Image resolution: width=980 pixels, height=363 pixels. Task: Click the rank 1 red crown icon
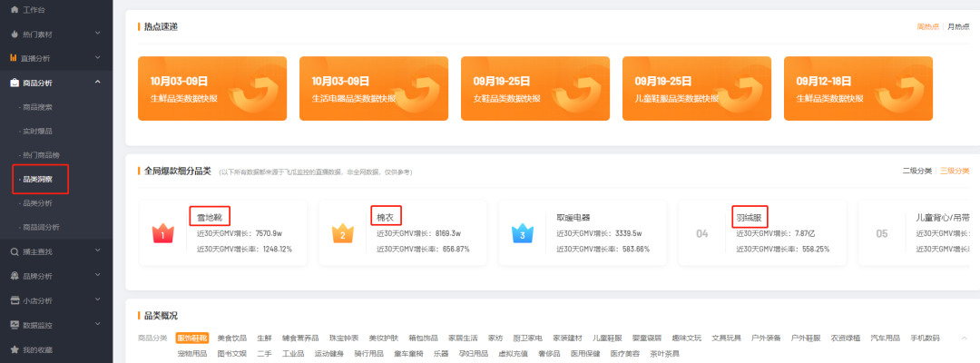coord(163,233)
